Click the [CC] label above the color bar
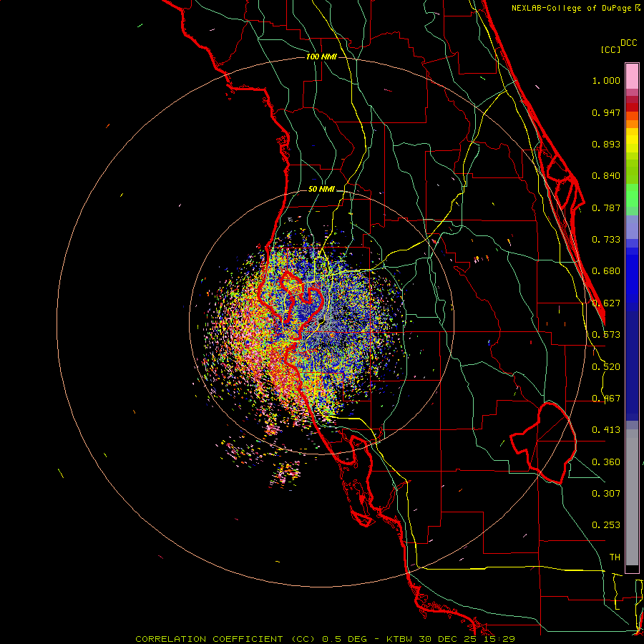 (x=610, y=49)
